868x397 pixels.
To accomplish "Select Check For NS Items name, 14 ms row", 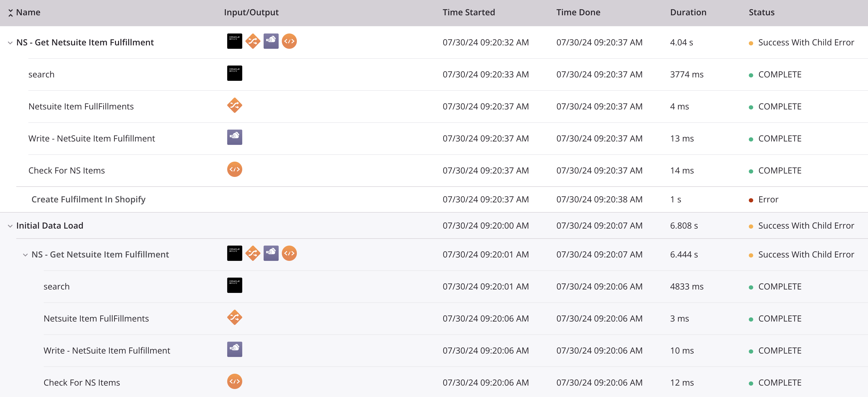I will (67, 170).
